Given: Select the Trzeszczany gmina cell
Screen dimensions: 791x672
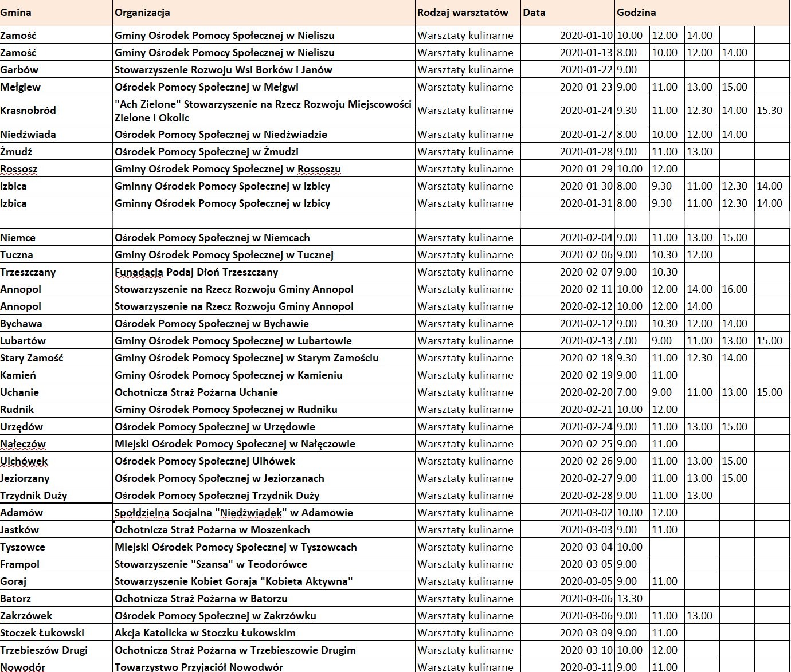Looking at the screenshot, I should click(56, 272).
